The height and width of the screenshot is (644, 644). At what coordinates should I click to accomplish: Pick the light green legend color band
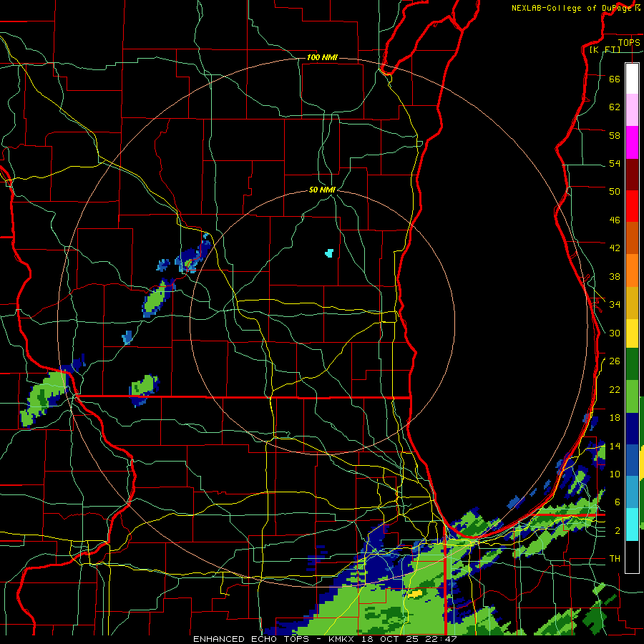tap(632, 396)
